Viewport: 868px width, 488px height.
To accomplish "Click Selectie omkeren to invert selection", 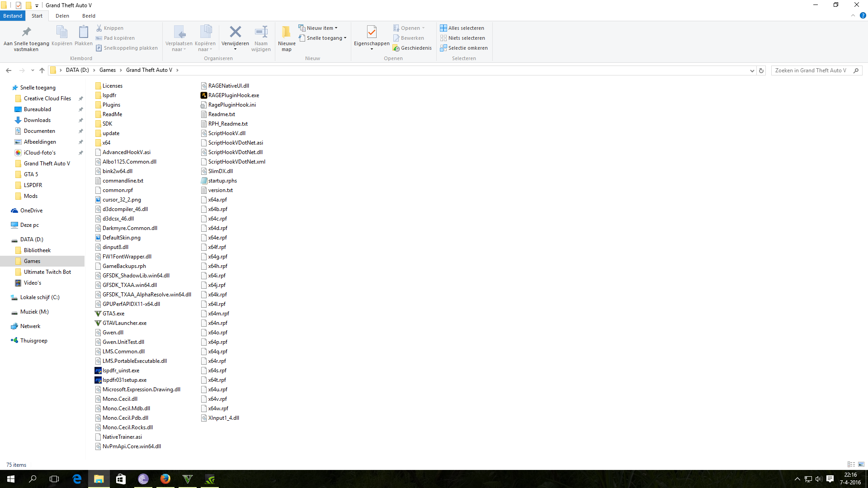I will pyautogui.click(x=464, y=48).
